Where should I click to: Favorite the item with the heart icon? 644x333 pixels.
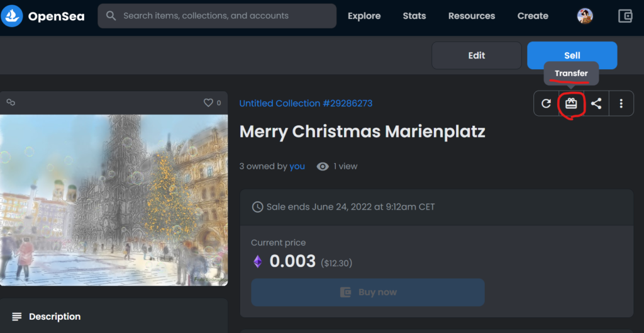[x=208, y=103]
